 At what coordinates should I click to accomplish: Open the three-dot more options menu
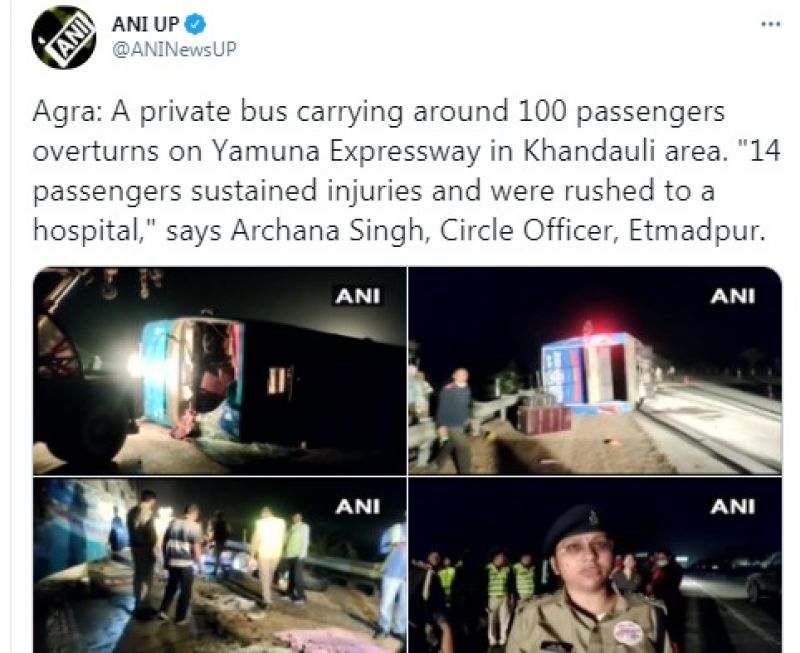coord(771,24)
